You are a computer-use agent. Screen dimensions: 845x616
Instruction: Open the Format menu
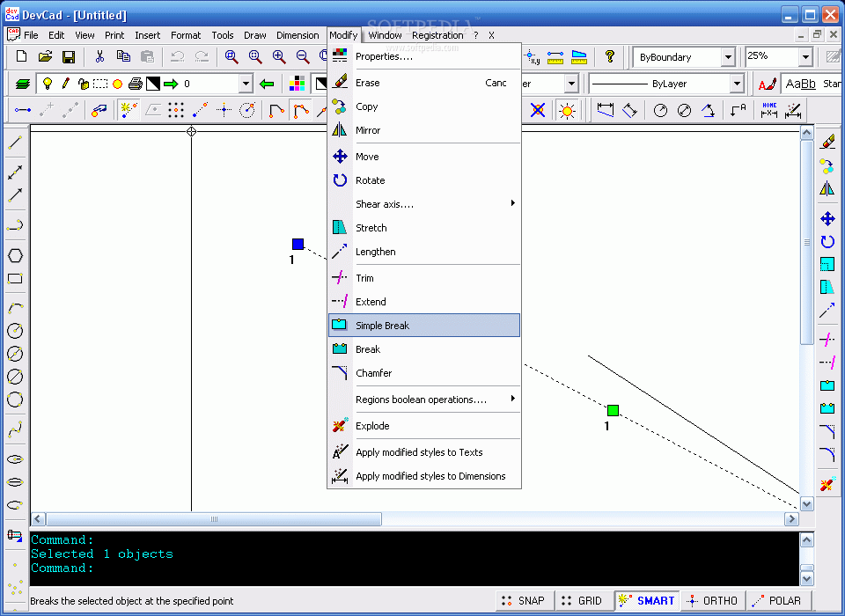click(x=186, y=35)
